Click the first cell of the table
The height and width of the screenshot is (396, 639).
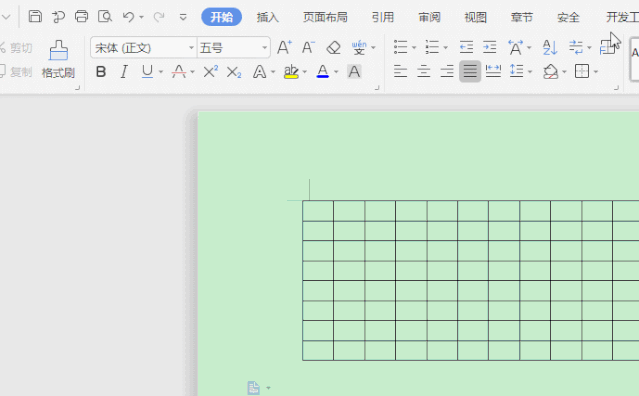(x=318, y=211)
